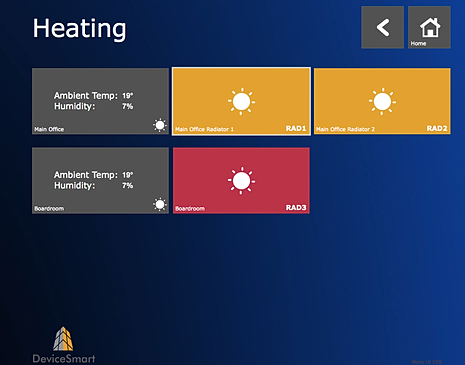Go back using the left chevron tile
The width and height of the screenshot is (465, 365).
pyautogui.click(x=382, y=27)
